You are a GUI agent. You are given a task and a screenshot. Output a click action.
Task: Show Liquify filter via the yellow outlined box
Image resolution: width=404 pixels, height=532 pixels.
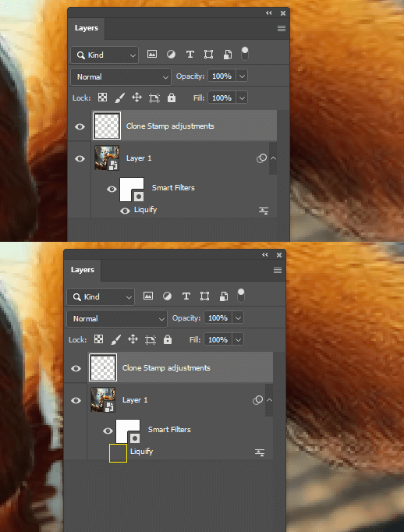(x=118, y=453)
